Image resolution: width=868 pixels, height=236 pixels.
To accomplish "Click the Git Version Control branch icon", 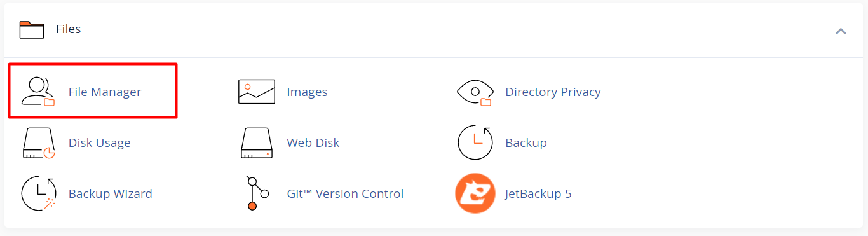I will 257,193.
